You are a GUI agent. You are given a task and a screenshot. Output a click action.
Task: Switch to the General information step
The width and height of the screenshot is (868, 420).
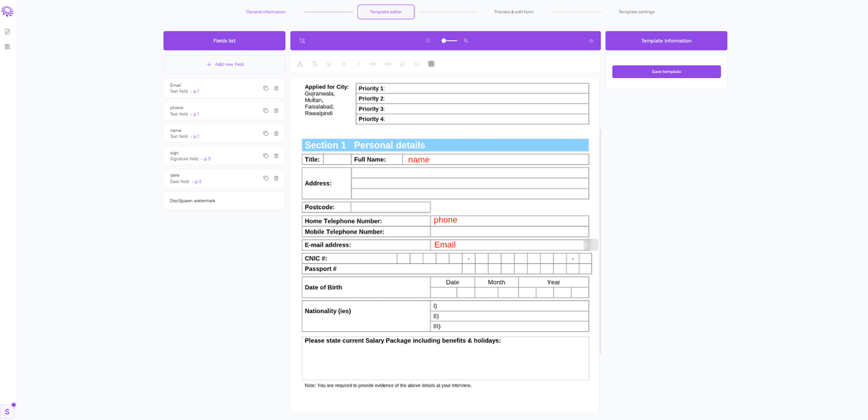pyautogui.click(x=265, y=12)
